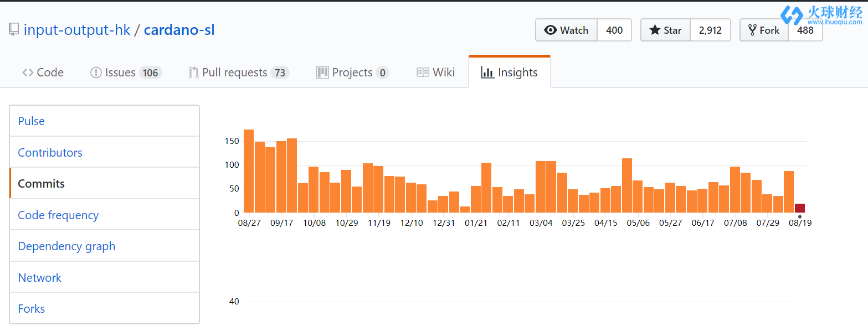Switch to the Code tab
The width and height of the screenshot is (868, 331).
click(43, 73)
